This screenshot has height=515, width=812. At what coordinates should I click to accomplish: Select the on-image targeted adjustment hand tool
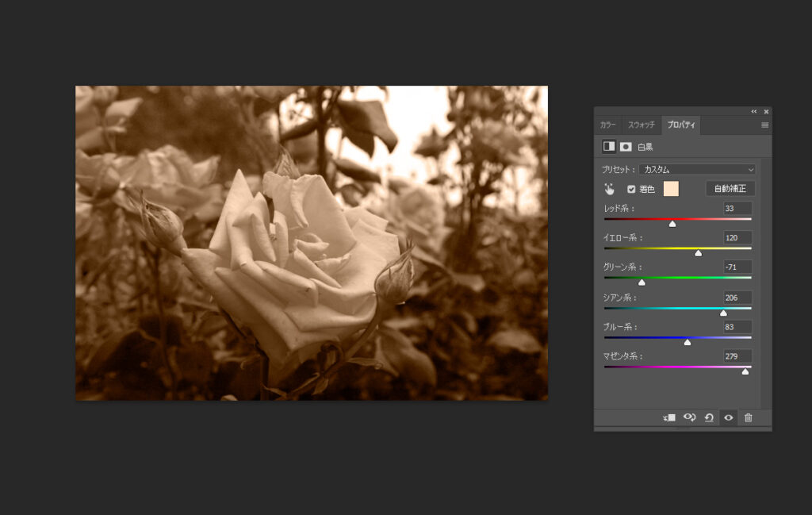coord(609,189)
